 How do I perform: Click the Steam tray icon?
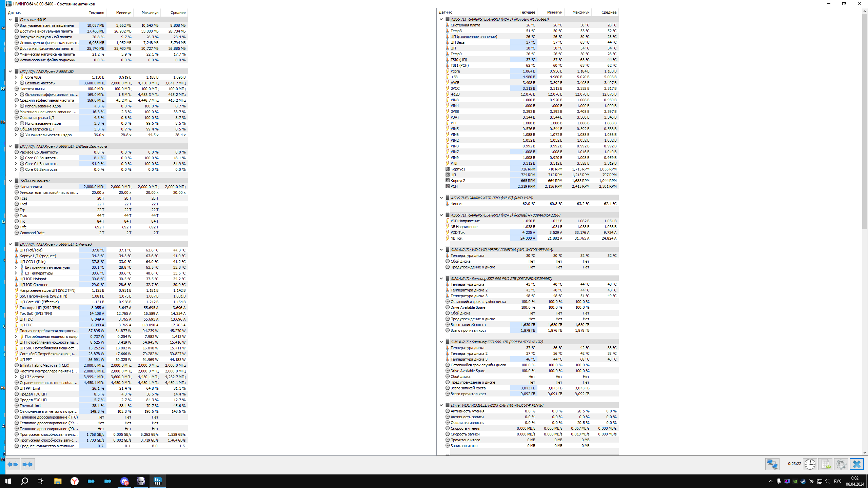[x=803, y=482]
